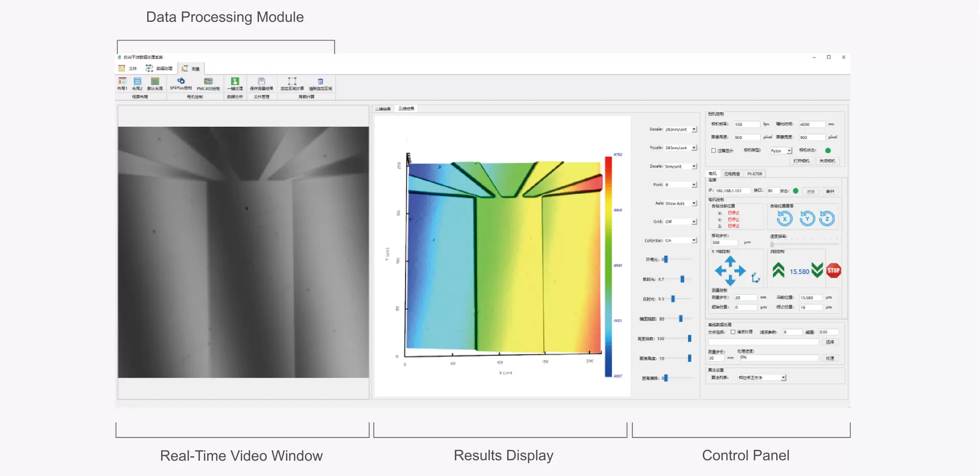980x476 pixels.
Task: Open the Grid Off dropdown
Action: click(x=694, y=222)
